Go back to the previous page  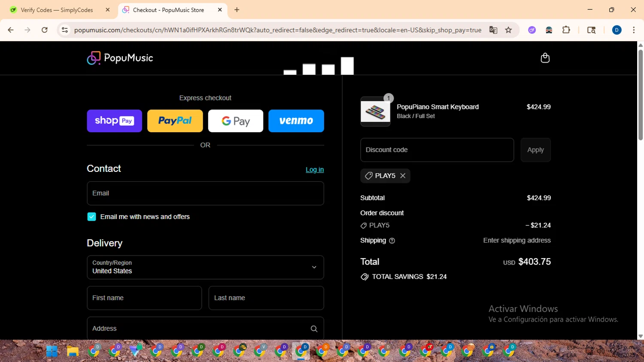11,30
